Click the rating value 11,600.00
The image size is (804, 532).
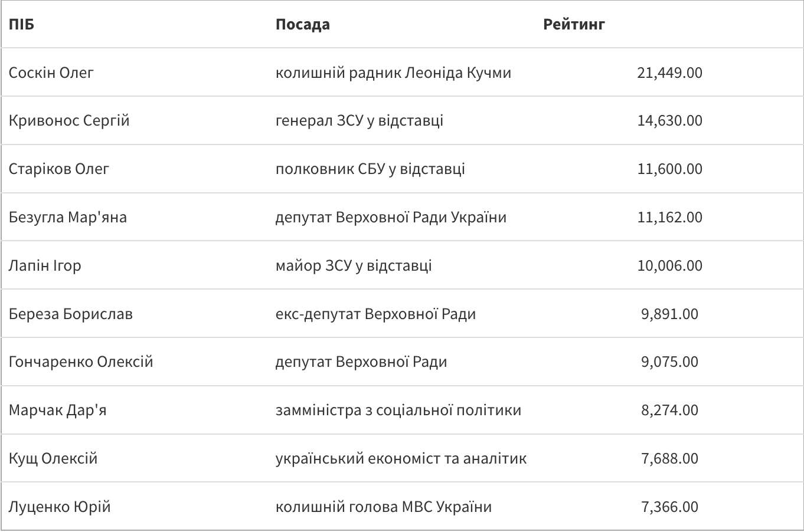coord(669,169)
